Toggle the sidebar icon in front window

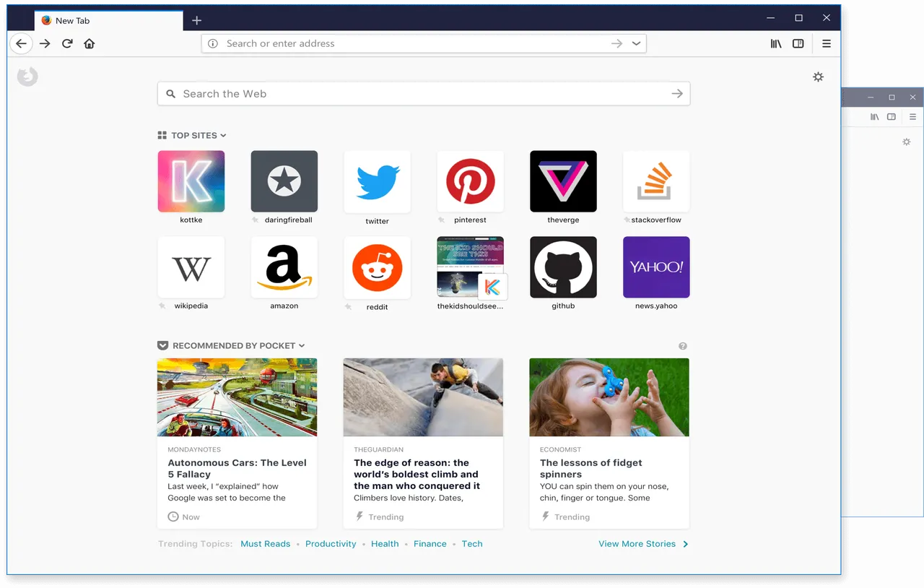click(x=798, y=44)
